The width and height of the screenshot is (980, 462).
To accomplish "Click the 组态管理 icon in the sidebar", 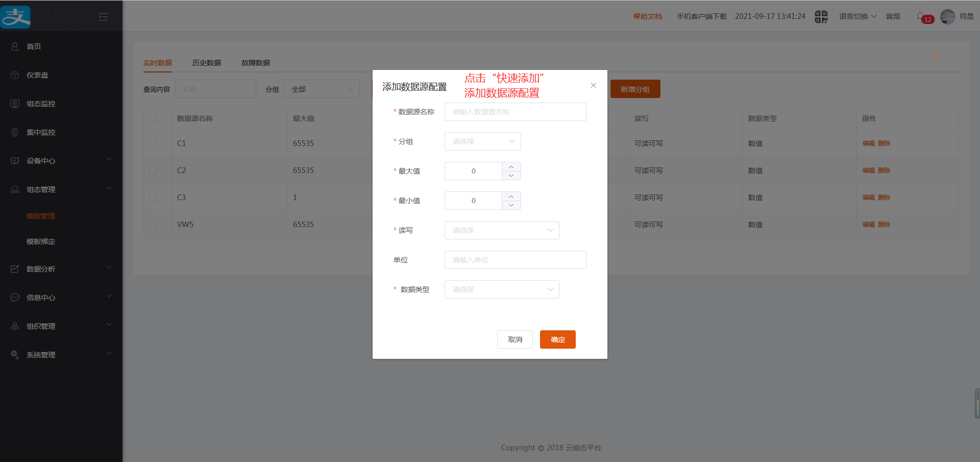I will click(15, 189).
